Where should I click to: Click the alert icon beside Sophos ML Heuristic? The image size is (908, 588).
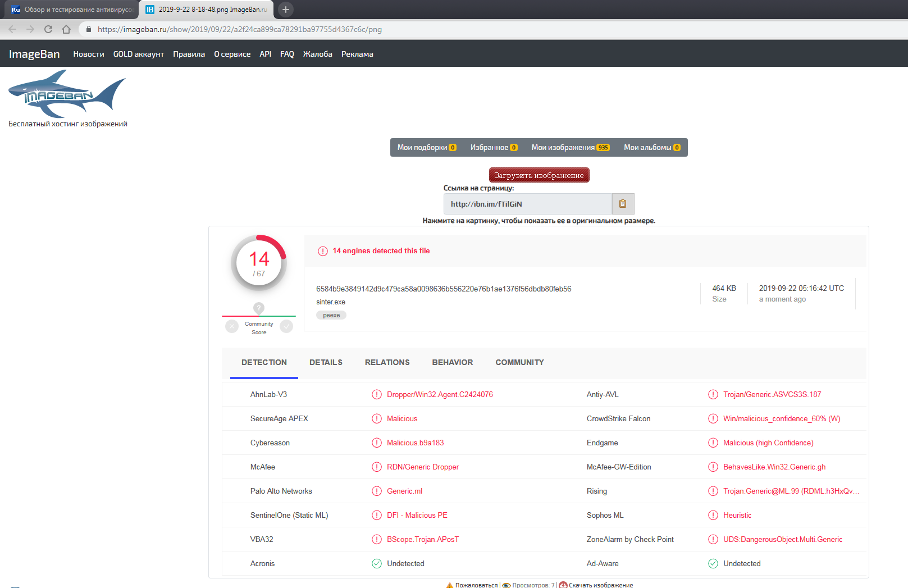[x=713, y=515]
